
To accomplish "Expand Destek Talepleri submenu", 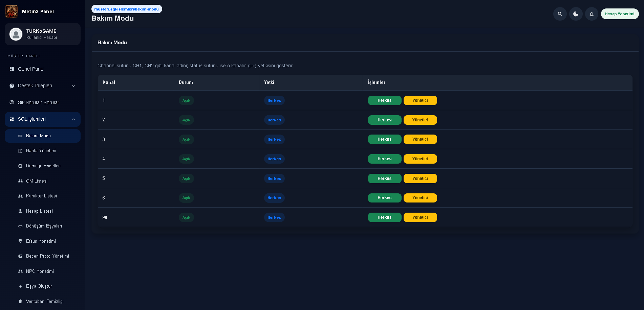I will pyautogui.click(x=43, y=86).
